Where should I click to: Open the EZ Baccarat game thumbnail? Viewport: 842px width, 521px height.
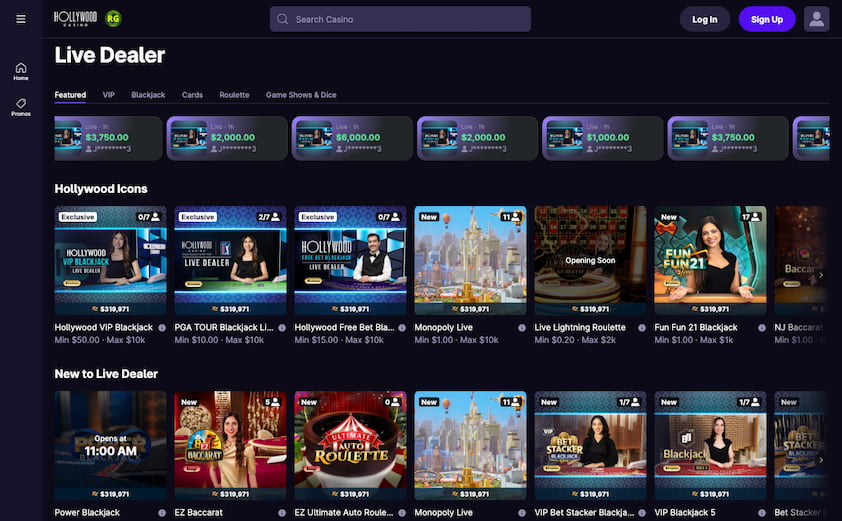[x=230, y=446]
